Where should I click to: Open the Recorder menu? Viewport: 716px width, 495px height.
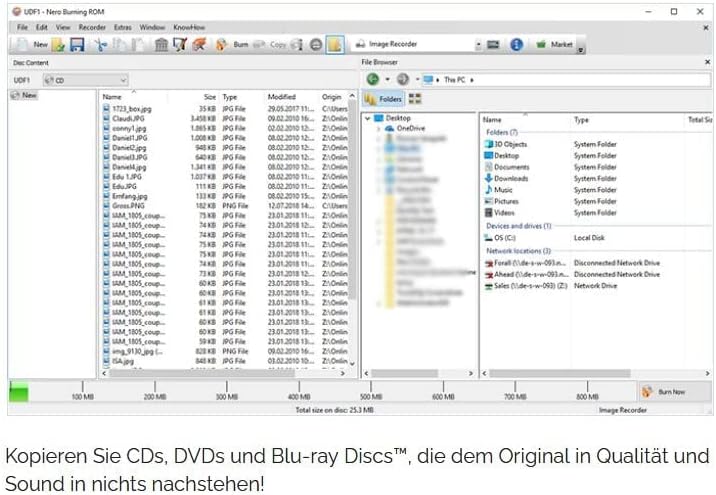92,27
